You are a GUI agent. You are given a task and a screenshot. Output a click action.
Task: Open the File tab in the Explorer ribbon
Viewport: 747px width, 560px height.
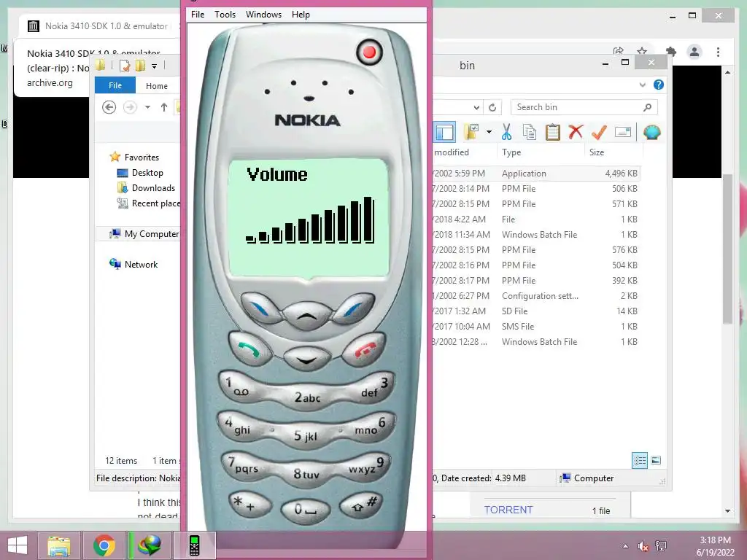pos(115,85)
